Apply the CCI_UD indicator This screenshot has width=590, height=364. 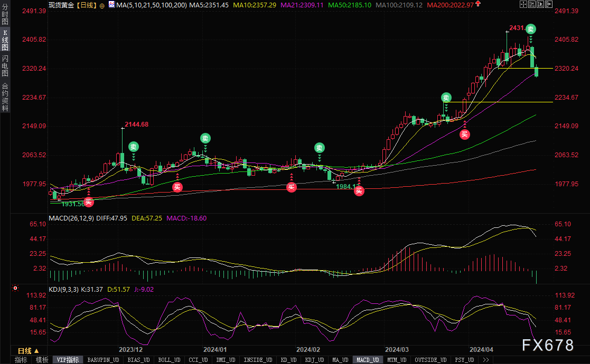coord(198,360)
